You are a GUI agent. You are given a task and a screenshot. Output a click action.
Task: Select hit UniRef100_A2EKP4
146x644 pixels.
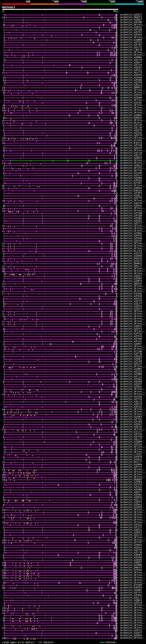[131, 75]
